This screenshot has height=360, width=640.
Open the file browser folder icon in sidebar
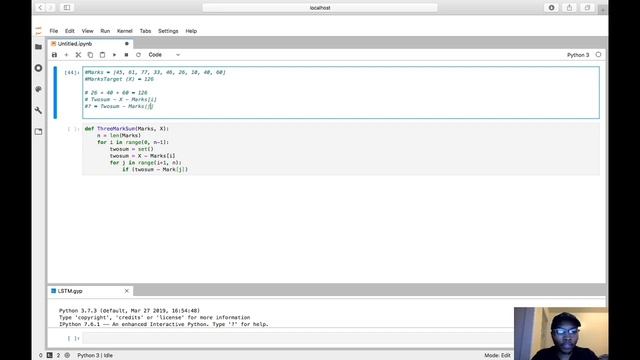38,47
